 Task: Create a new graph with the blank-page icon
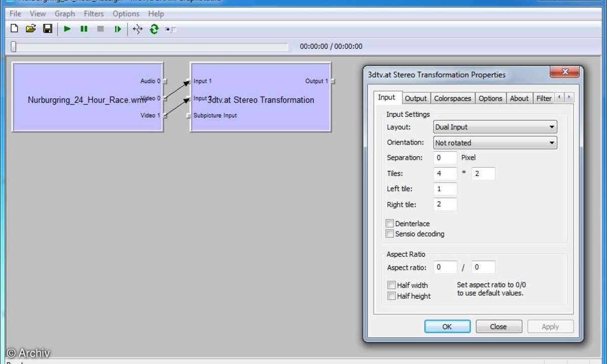(15, 29)
